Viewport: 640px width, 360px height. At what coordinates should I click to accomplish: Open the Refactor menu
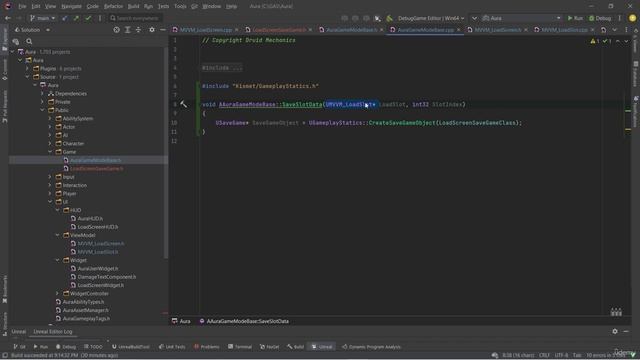coord(113,6)
